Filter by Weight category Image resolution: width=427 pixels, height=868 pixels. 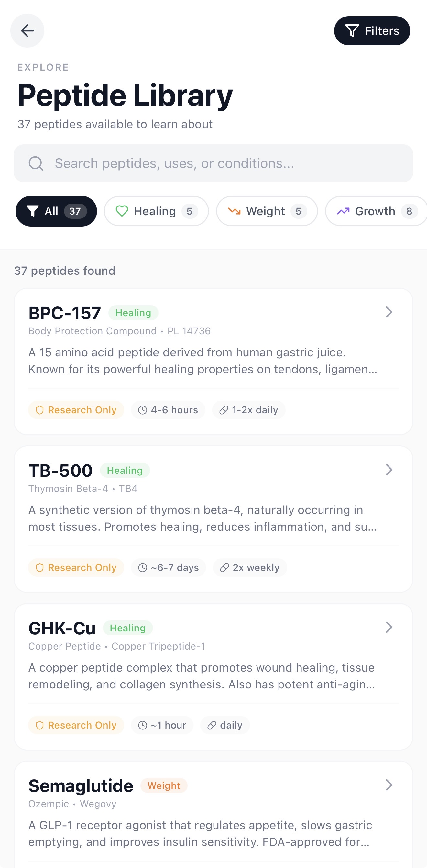point(267,211)
